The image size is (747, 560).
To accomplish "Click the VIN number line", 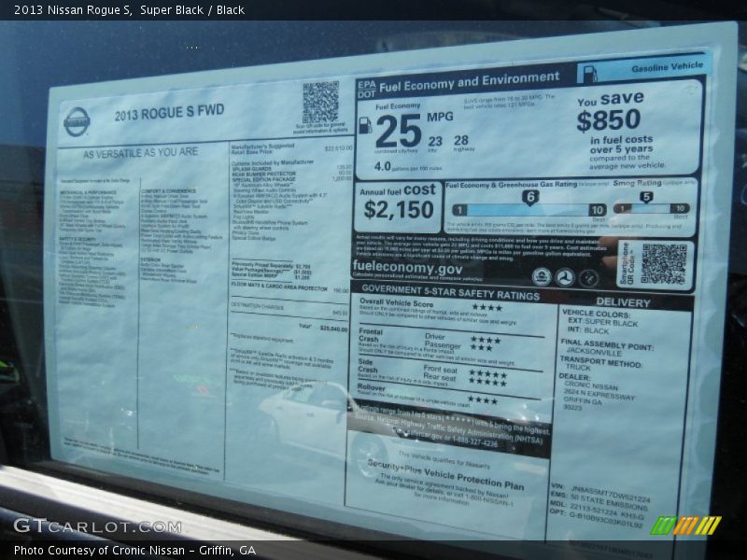I will 600,493.
